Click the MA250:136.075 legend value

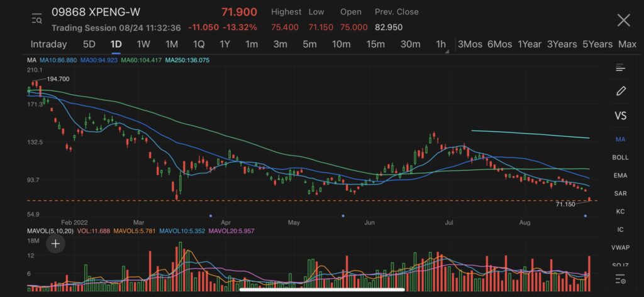187,60
